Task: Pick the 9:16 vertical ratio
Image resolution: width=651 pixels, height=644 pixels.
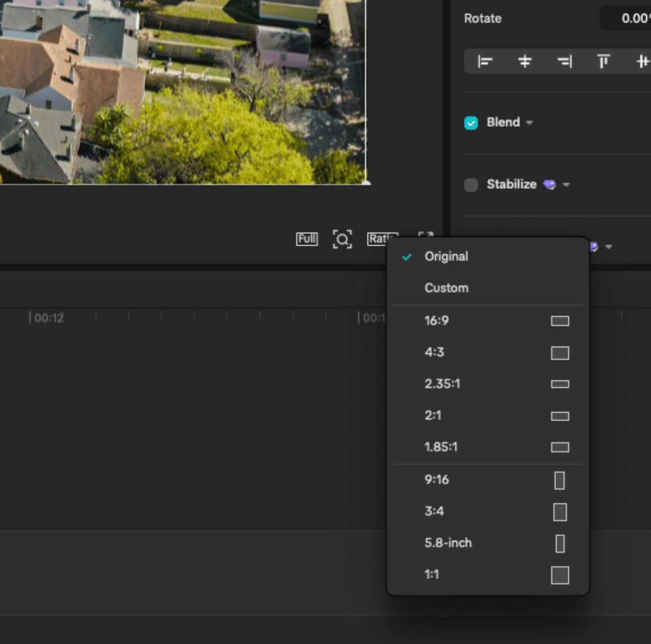Action: [437, 480]
